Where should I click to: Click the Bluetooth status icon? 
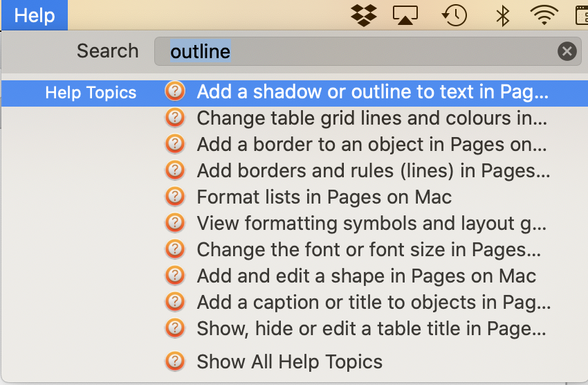503,15
